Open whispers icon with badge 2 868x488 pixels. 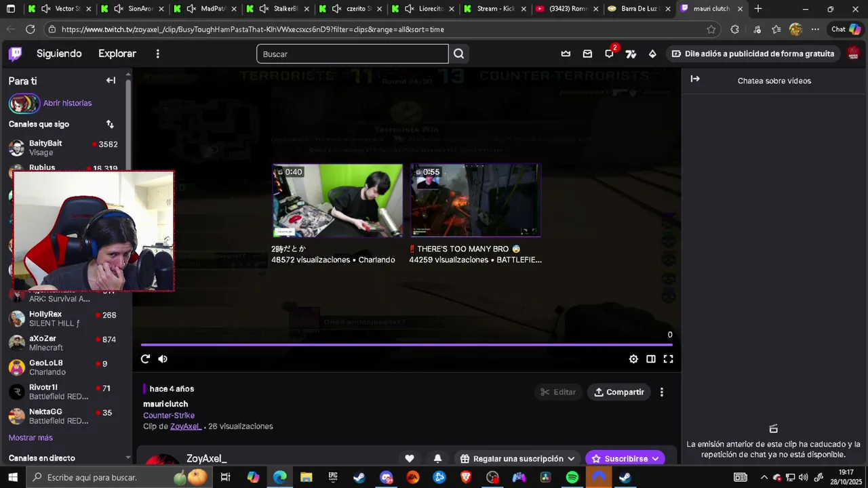(x=610, y=54)
